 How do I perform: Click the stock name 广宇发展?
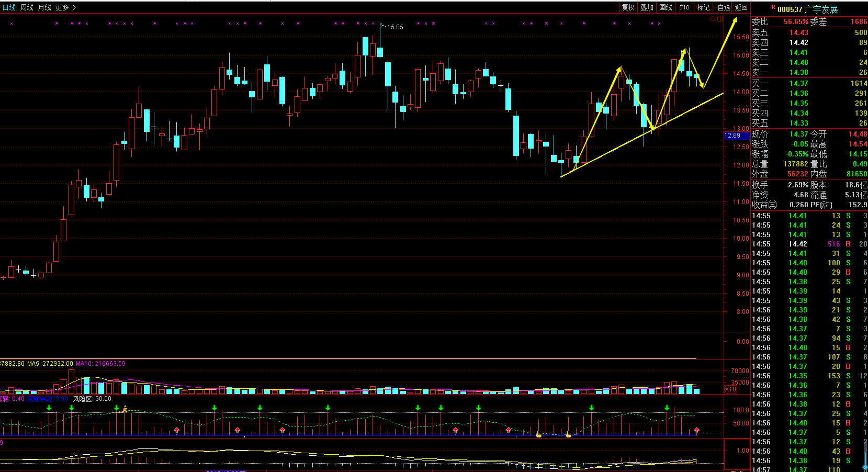[x=821, y=9]
